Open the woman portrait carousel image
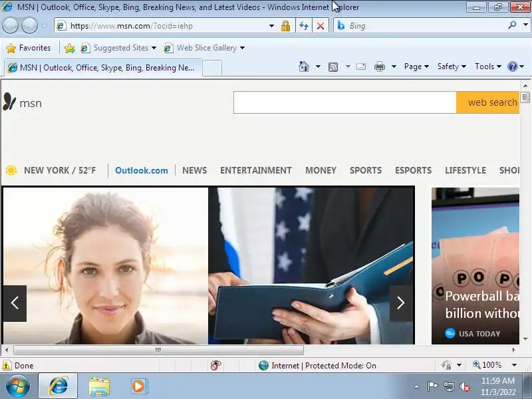Viewport: 532px width, 399px height. coord(106,265)
